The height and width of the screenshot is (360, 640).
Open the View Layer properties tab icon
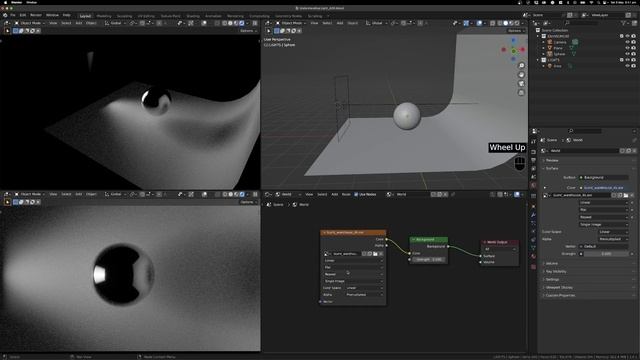tap(533, 169)
